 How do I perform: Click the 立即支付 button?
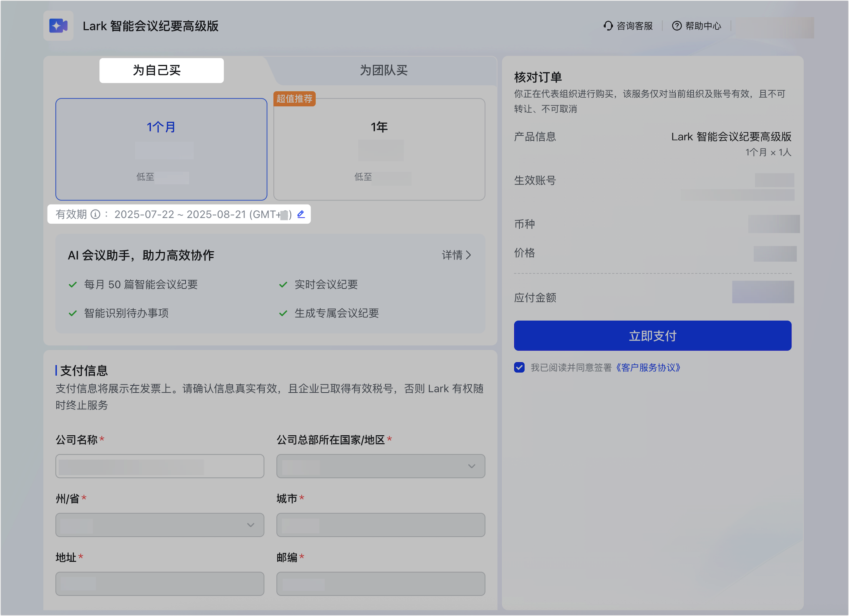(652, 336)
